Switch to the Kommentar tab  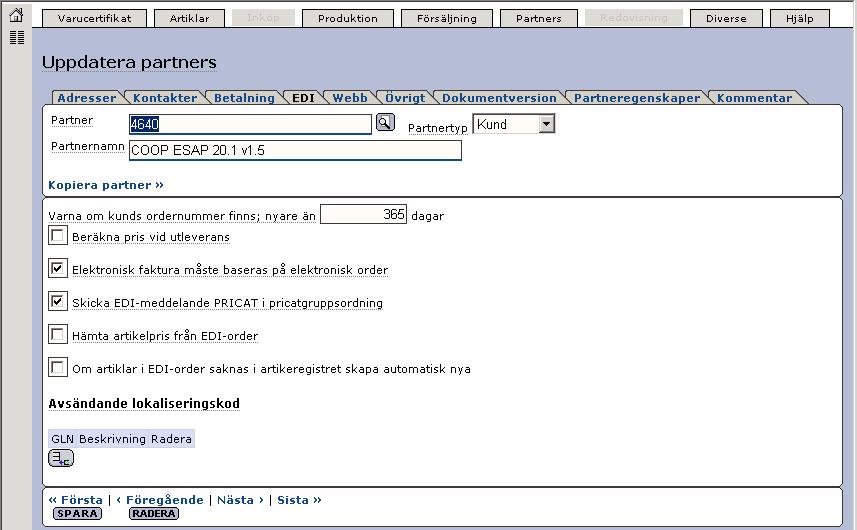(x=754, y=98)
